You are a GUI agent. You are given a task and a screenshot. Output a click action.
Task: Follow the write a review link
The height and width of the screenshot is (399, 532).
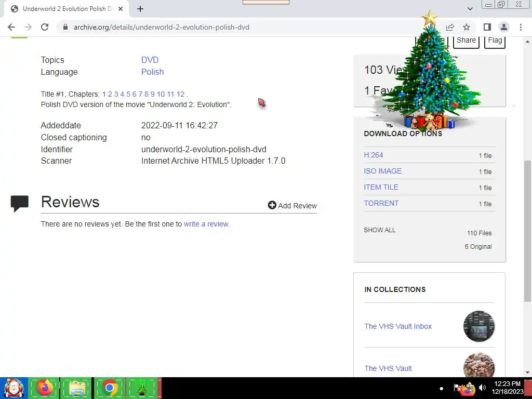point(206,224)
